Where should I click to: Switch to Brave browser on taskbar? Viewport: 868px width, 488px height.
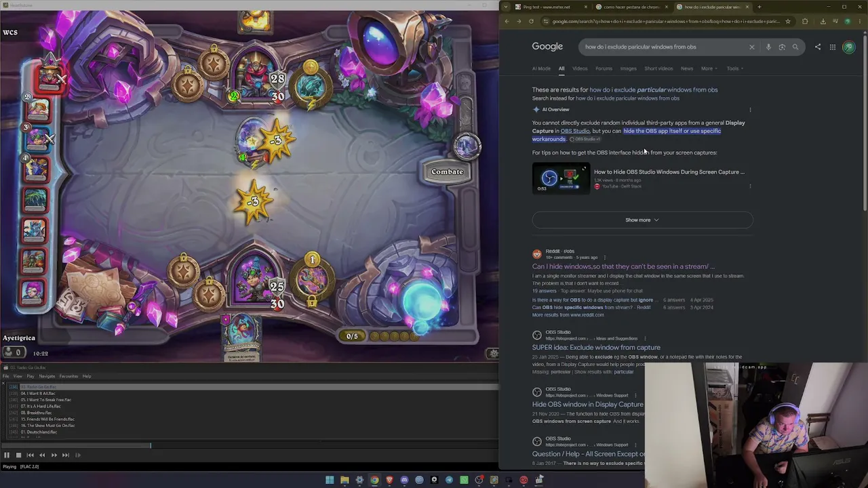coord(389,480)
